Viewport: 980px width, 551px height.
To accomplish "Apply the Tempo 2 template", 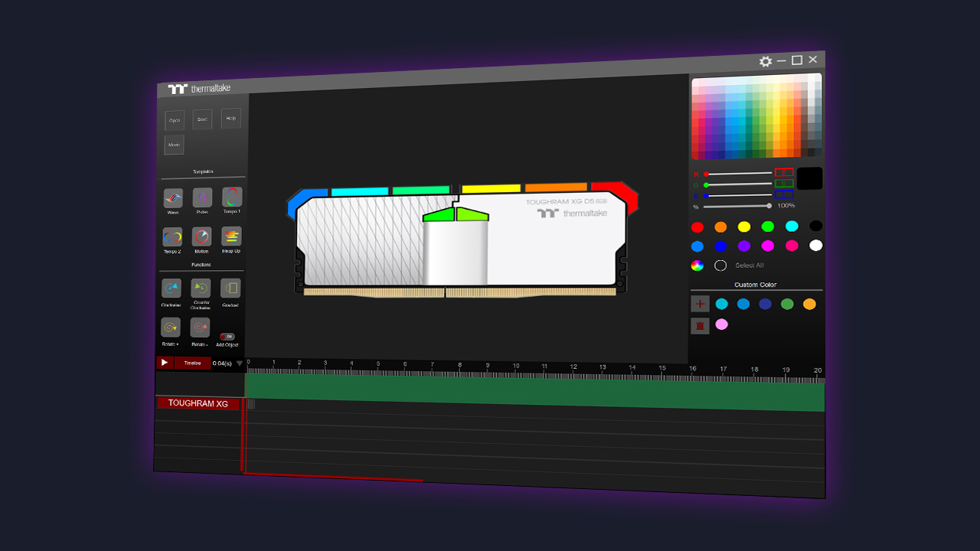I will 172,237.
